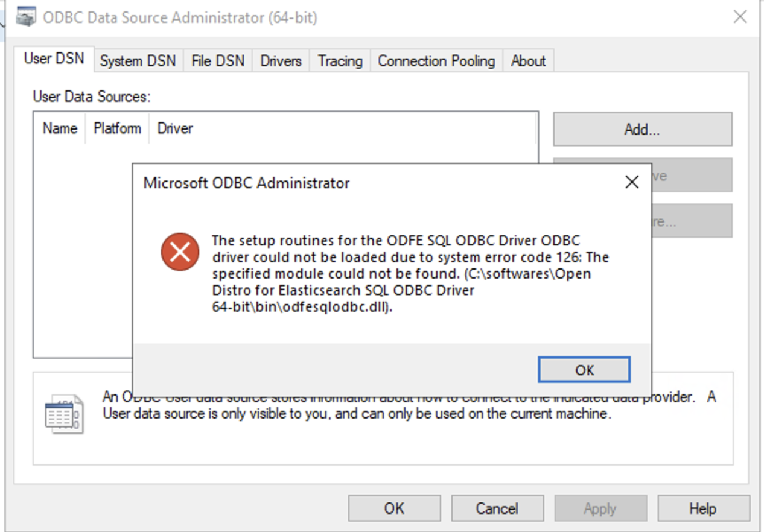This screenshot has height=532, width=764.
Task: Dismiss the error by clicking OK
Action: pos(583,370)
